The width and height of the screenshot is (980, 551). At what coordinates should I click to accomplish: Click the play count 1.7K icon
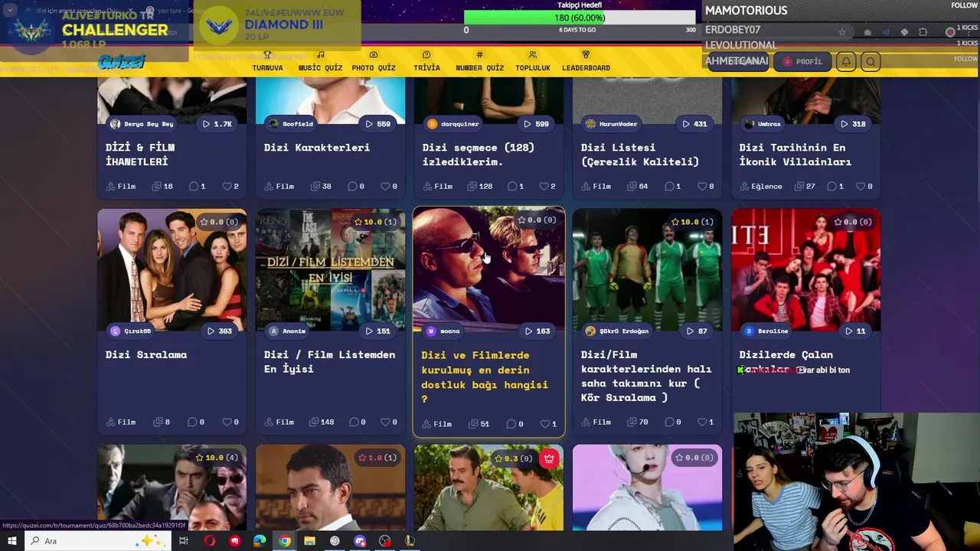coord(217,123)
